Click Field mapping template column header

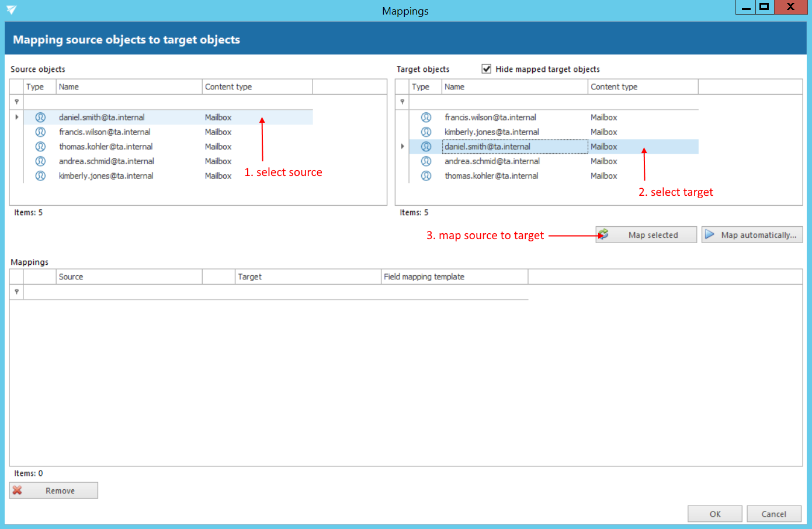pos(454,277)
